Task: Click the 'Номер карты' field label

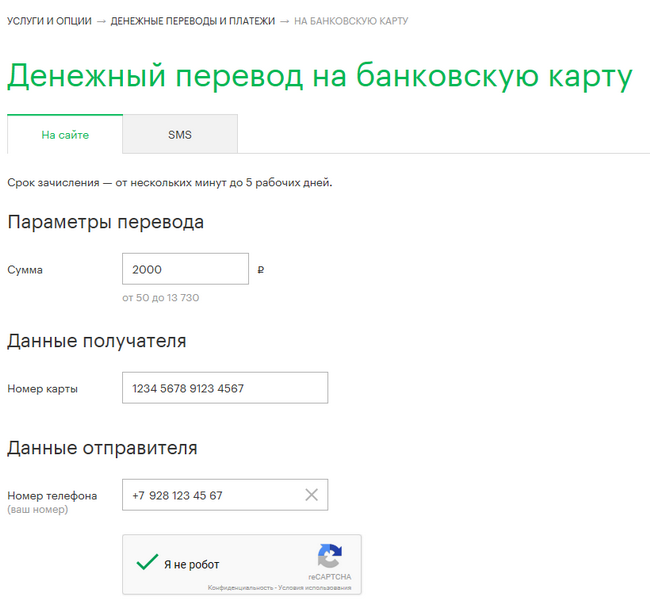Action: click(43, 389)
